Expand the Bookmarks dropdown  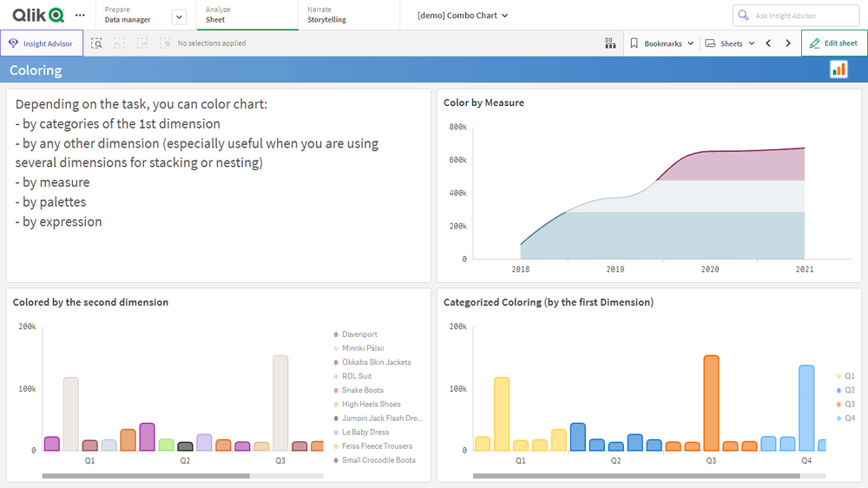coord(661,43)
